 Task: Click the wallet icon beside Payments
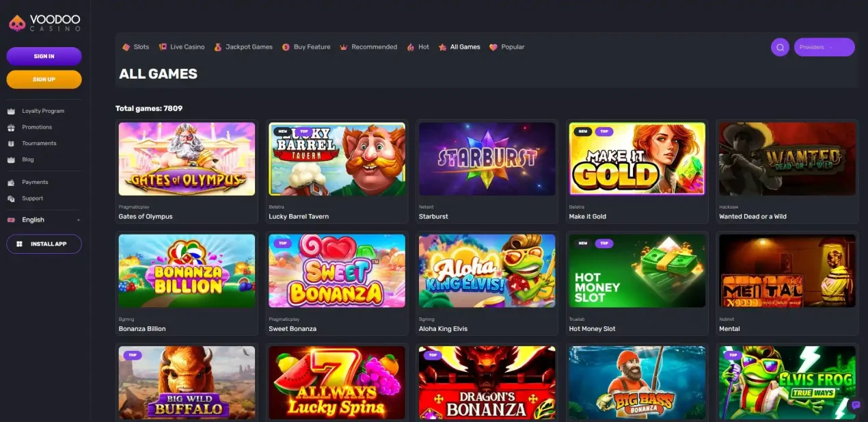pos(11,182)
